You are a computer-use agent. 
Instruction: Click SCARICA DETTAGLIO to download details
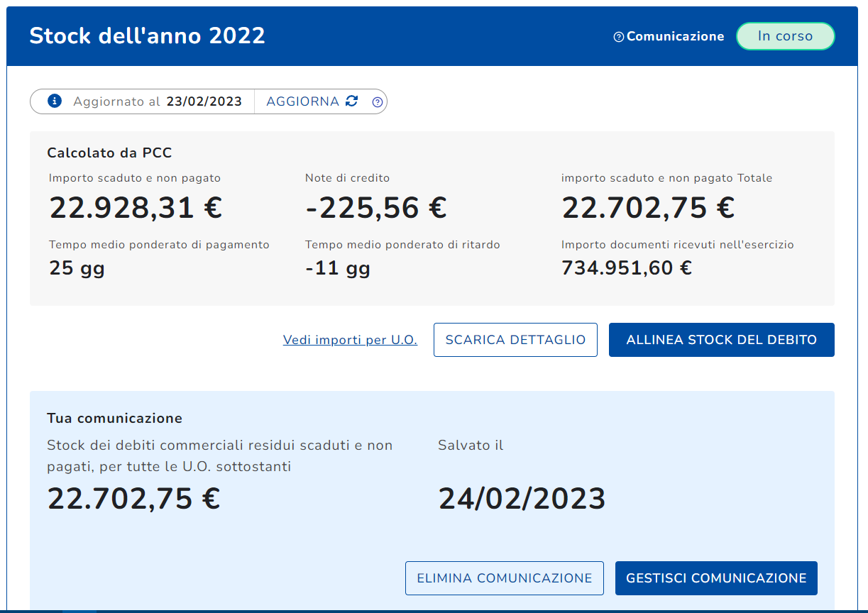(515, 340)
